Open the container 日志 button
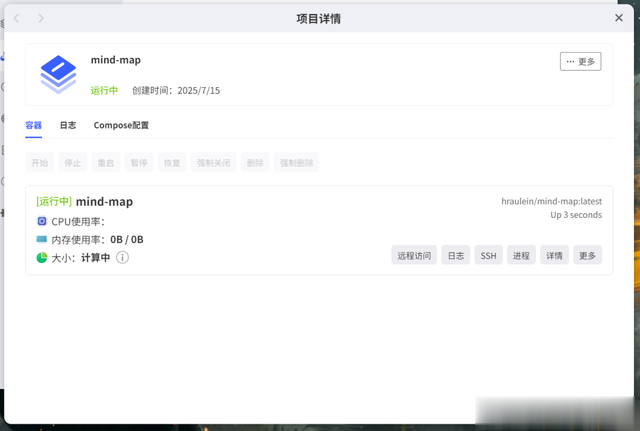The image size is (640, 431). (456, 255)
